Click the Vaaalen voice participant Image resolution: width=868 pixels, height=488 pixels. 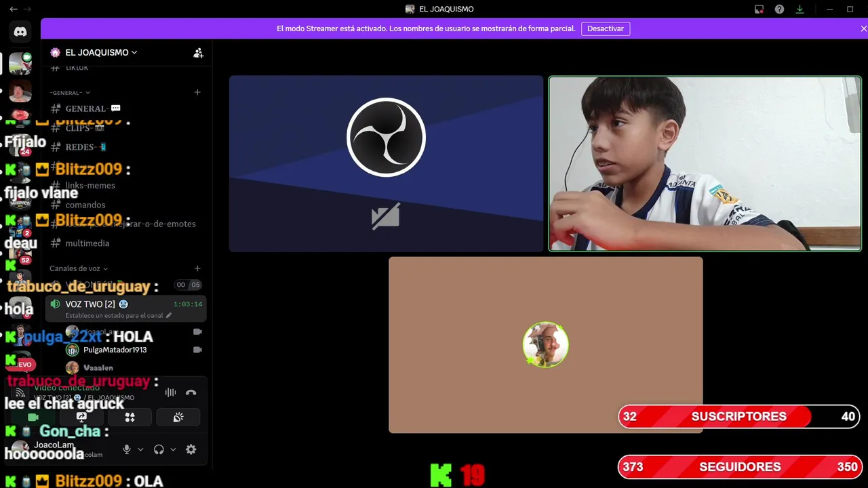[x=134, y=367]
